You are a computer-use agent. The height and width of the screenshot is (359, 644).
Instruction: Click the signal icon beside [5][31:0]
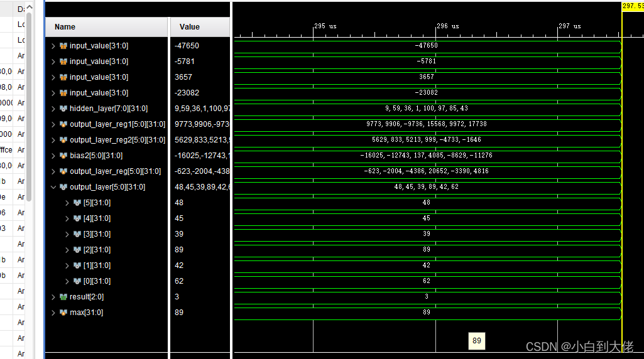[77, 203]
